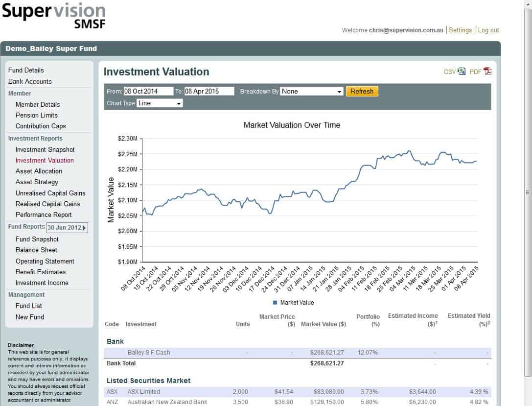Click the vertical page scrollbar
Viewport: 532px width, 406px height.
coord(527,192)
